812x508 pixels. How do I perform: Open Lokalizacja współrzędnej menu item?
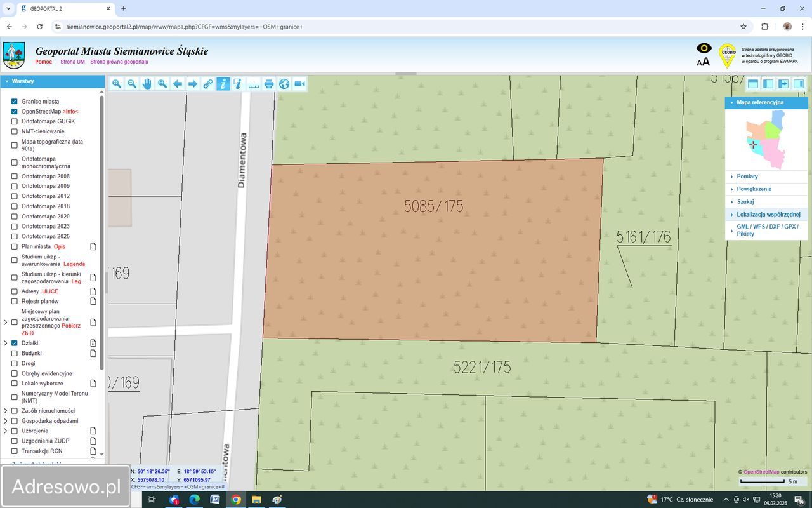(768, 215)
